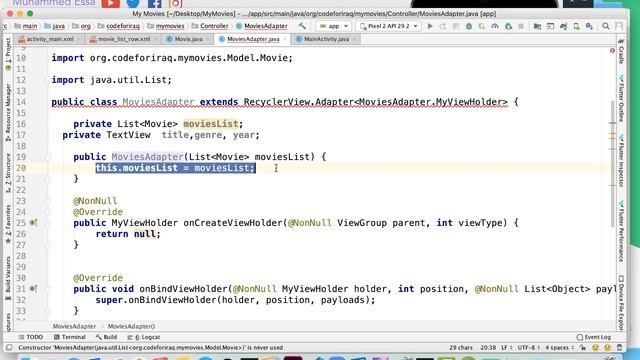Open the Build tool window
The width and height of the screenshot is (640, 360).
click(106, 337)
